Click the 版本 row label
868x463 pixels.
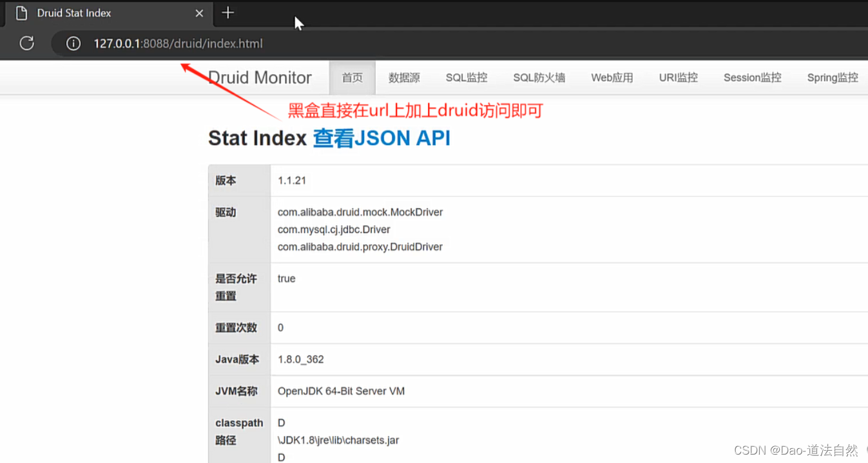click(226, 181)
